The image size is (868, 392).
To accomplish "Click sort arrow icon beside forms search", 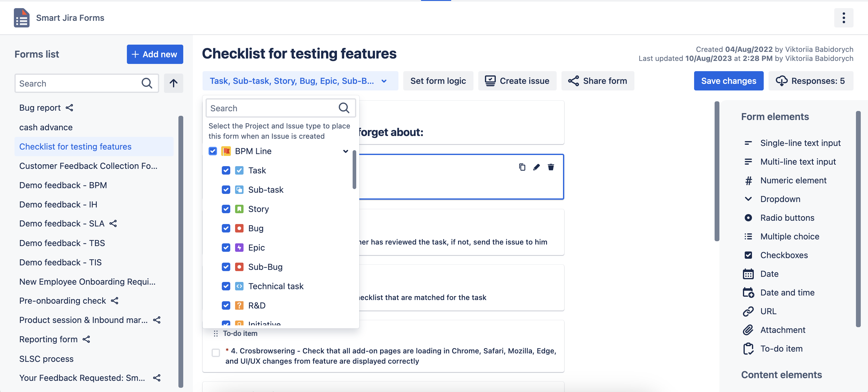I will 174,83.
